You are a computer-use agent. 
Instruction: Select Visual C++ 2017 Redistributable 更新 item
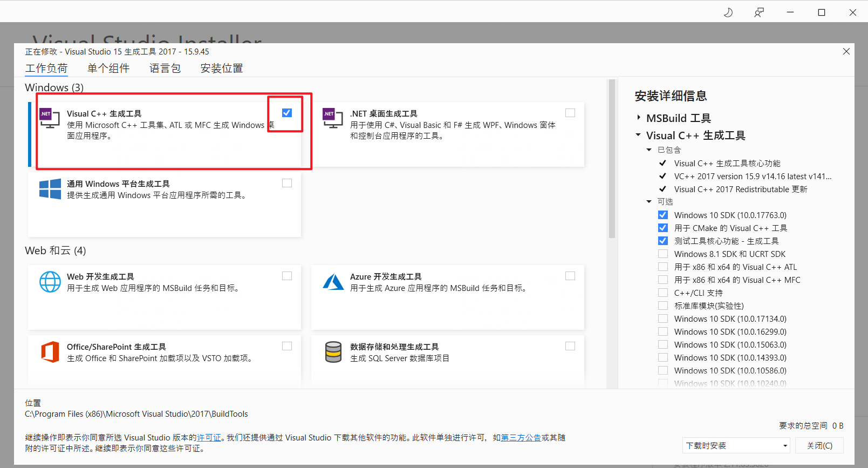pyautogui.click(x=741, y=189)
